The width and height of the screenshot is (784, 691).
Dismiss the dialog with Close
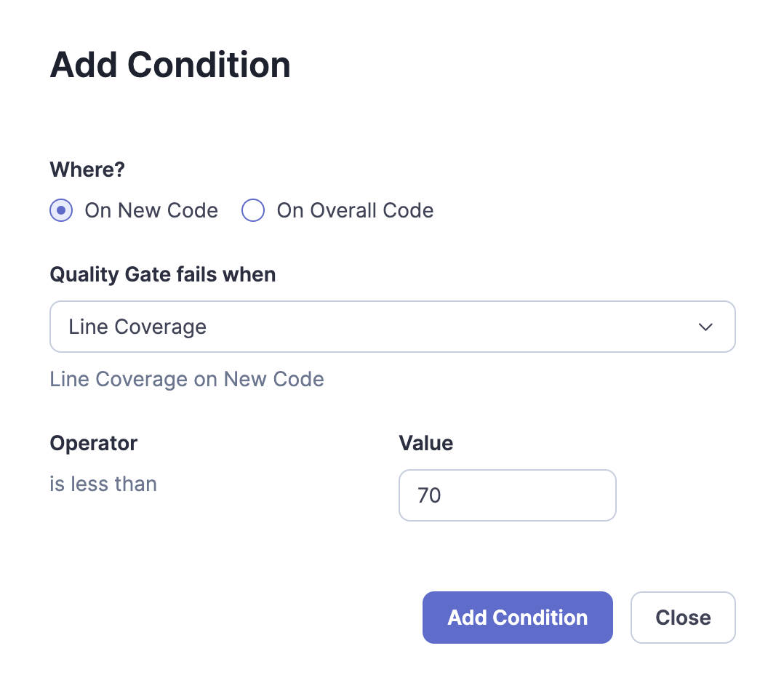tap(682, 617)
